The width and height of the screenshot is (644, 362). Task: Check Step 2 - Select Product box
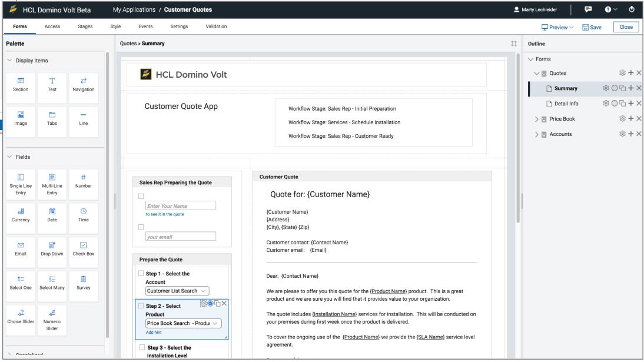click(x=141, y=305)
